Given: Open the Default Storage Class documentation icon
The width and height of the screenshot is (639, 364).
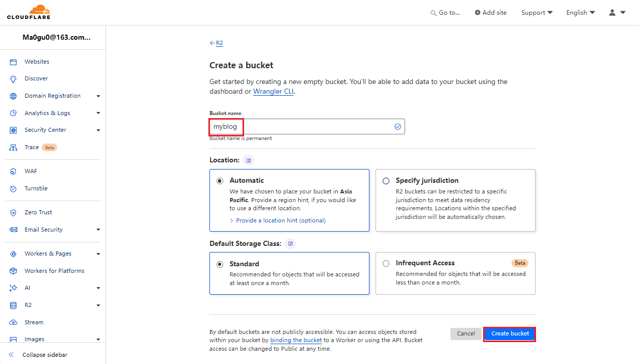Looking at the screenshot, I should coord(290,244).
